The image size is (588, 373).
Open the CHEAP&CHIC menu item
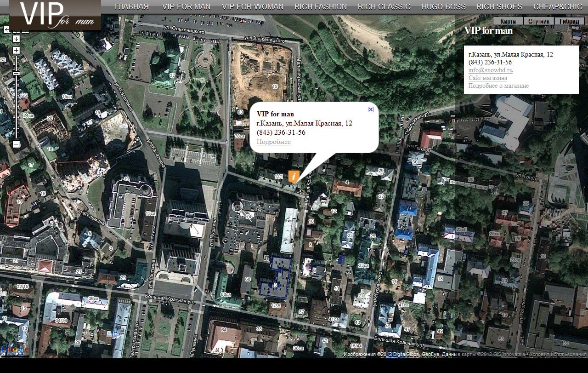pos(558,6)
